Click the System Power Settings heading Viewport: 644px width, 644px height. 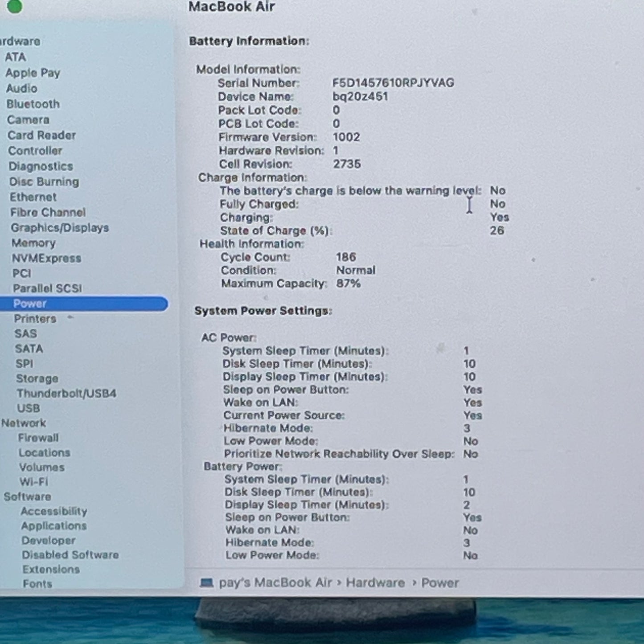[x=263, y=311]
